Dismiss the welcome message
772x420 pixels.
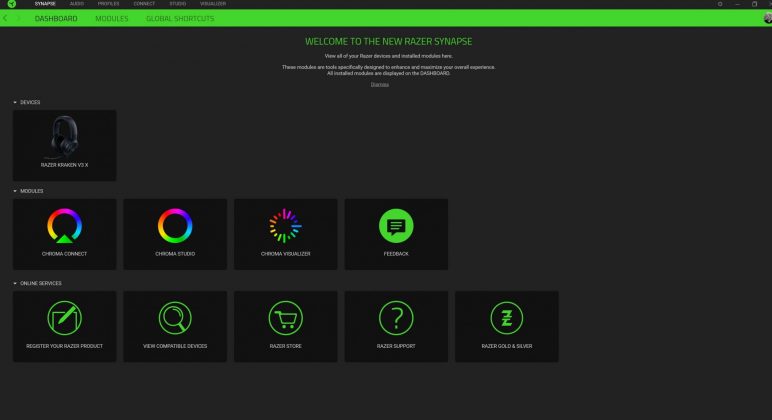(x=380, y=85)
